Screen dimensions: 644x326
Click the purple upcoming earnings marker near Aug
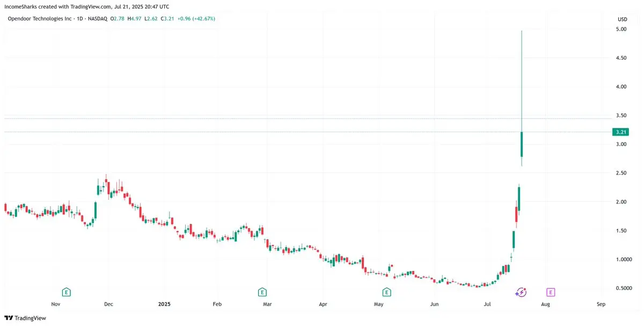[551, 292]
